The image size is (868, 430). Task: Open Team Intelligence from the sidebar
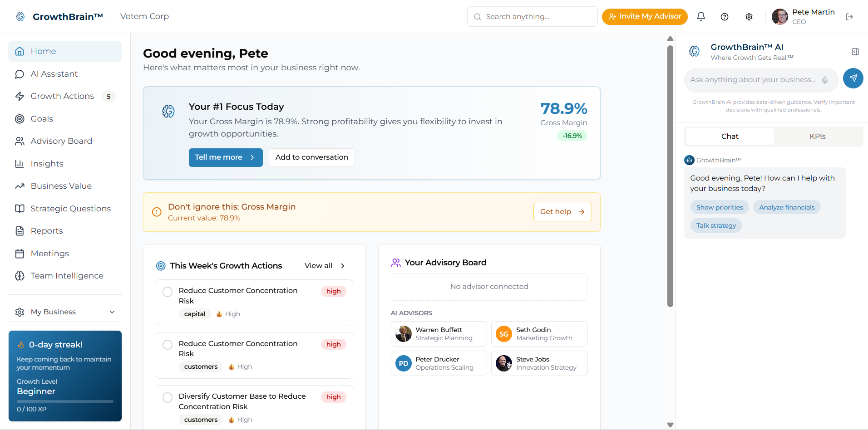point(67,275)
